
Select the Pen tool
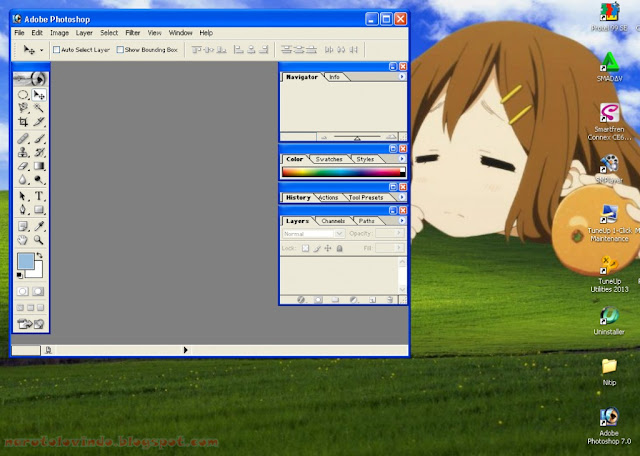[x=23, y=210]
